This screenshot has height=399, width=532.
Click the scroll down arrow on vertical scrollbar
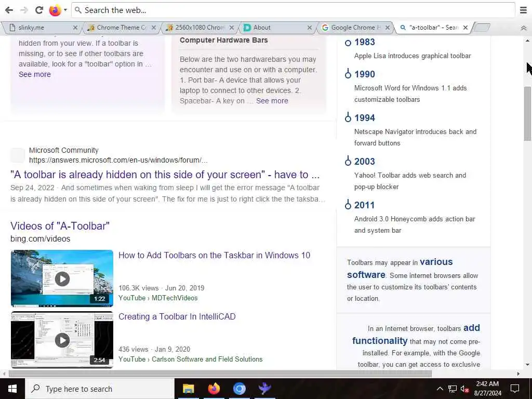[x=527, y=365]
